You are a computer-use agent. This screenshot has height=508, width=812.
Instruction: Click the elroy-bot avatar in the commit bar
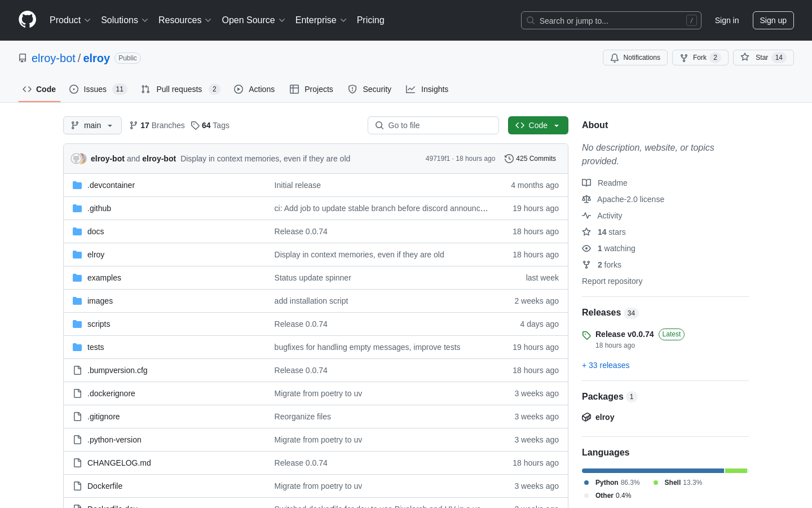coord(76,159)
